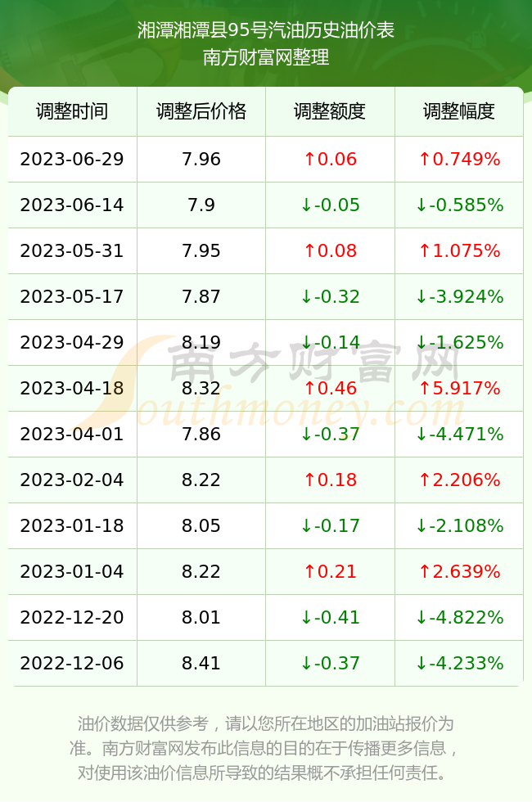
Task: Click the ↑2.639% percentage cell
Action: pos(459,571)
